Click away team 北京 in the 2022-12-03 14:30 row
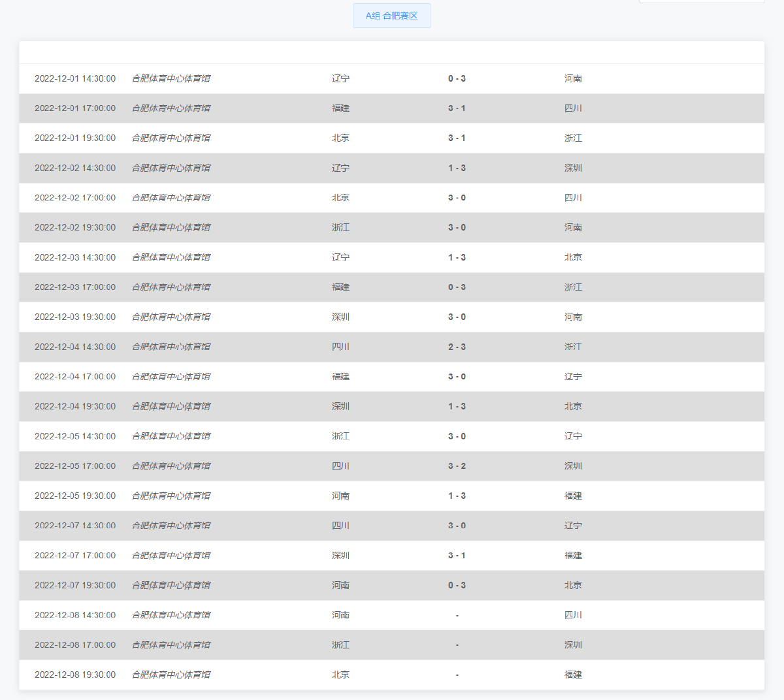Screen dimensions: 784x700 [x=573, y=257]
